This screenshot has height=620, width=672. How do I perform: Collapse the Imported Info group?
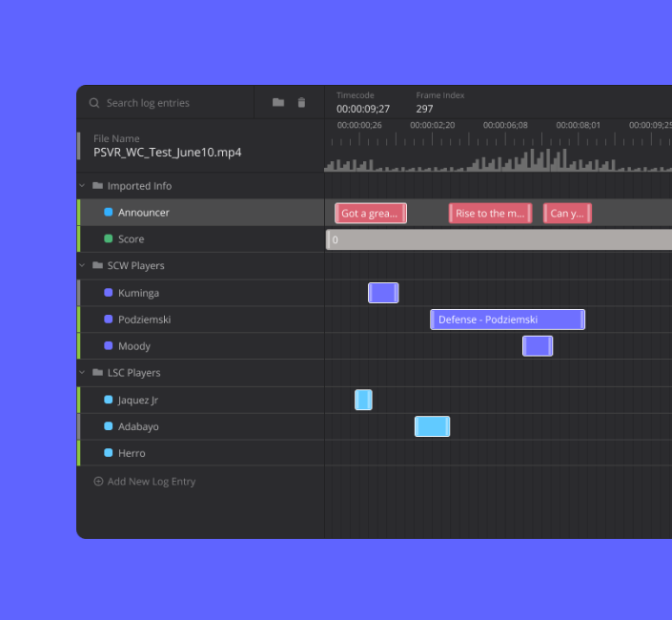point(83,186)
